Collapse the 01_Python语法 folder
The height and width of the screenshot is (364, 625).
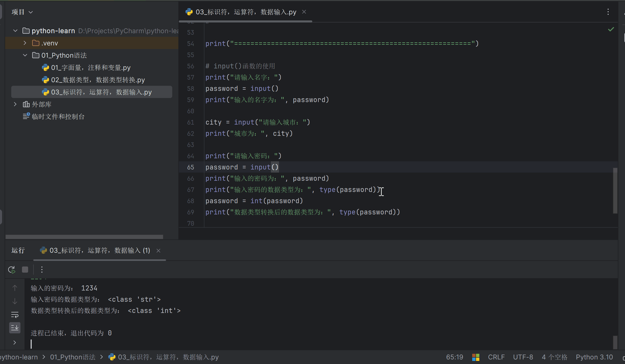[x=25, y=55]
